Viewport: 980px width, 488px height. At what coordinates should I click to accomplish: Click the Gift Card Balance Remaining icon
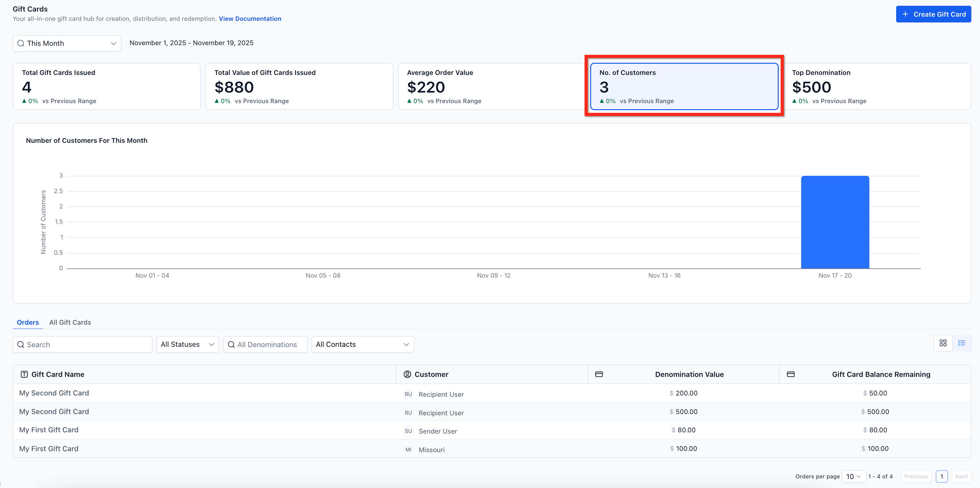[x=791, y=374]
